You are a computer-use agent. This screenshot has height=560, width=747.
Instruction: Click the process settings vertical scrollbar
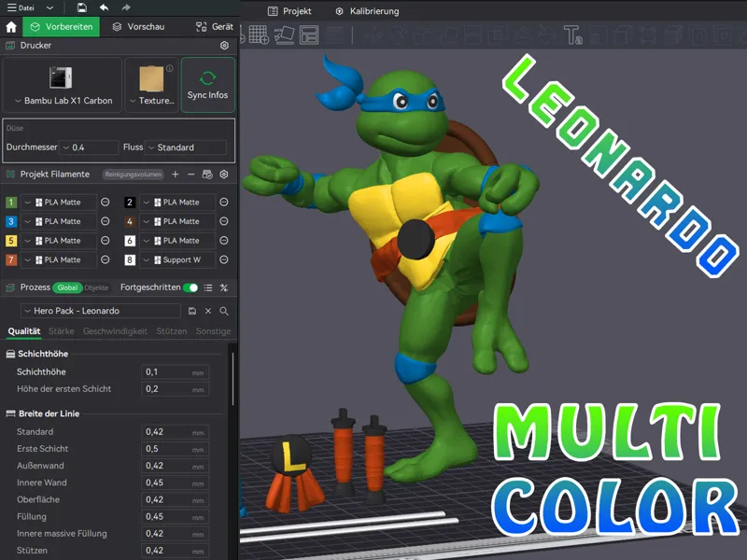(233, 379)
